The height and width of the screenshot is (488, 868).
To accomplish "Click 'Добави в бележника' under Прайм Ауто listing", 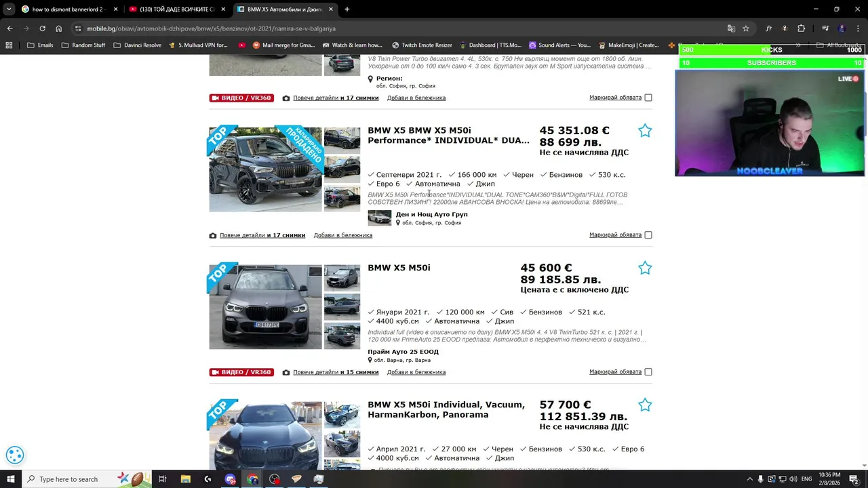I will [416, 372].
